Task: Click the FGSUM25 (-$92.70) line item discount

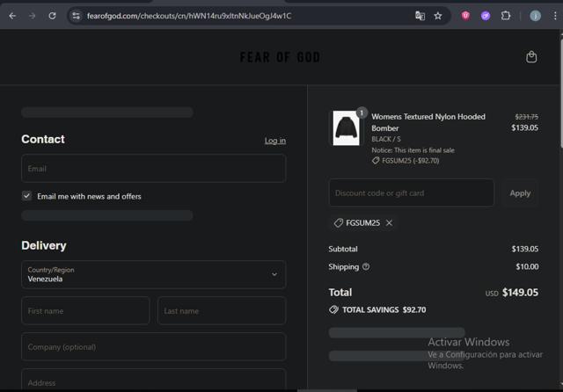Action: [x=406, y=161]
